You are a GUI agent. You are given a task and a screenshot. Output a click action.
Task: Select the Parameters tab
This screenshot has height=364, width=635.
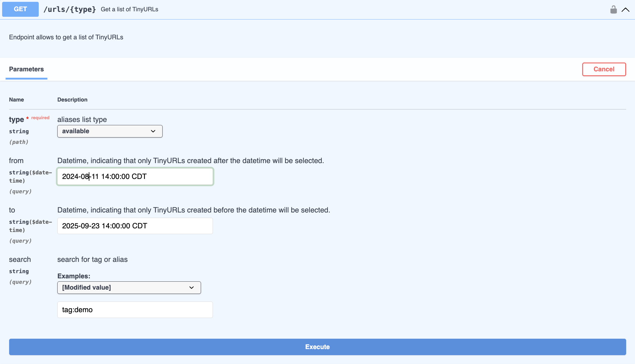click(27, 69)
